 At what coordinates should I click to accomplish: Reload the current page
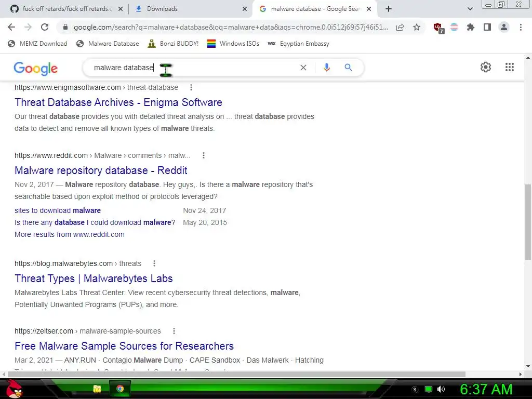(x=45, y=27)
